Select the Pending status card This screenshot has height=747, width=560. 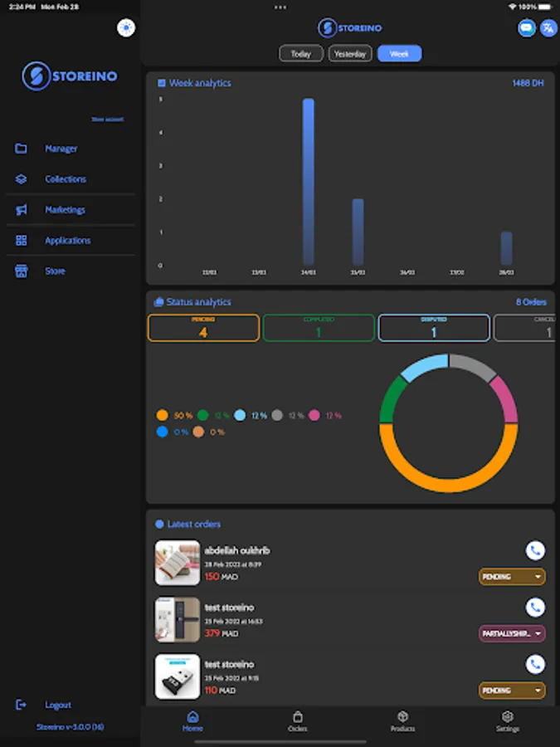(204, 328)
